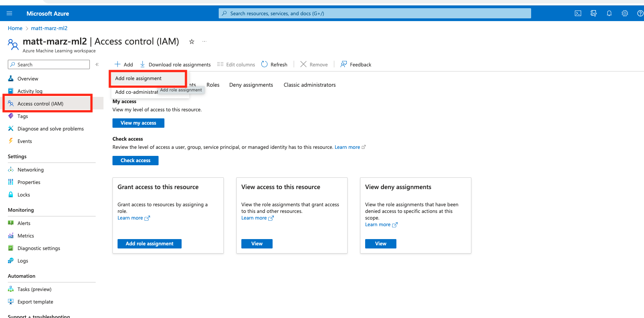This screenshot has width=644, height=318.
Task: Click the View my access button
Action: pyautogui.click(x=138, y=123)
